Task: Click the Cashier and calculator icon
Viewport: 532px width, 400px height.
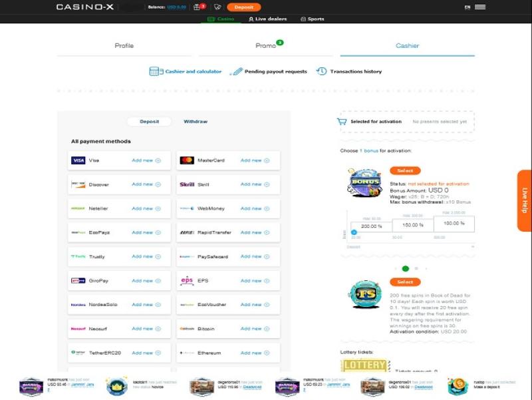Action: 156,71
